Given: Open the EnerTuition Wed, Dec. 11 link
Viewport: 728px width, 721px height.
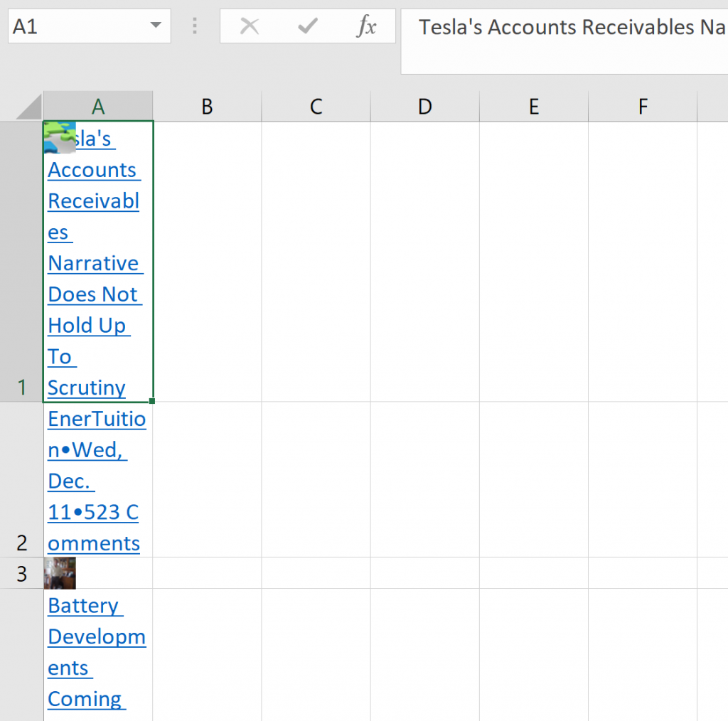Looking at the screenshot, I should [97, 481].
